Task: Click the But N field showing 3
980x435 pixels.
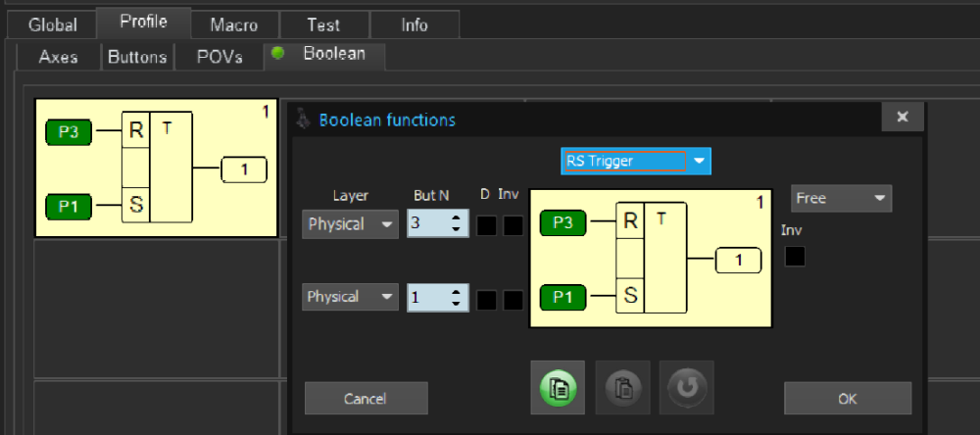Action: point(427,224)
